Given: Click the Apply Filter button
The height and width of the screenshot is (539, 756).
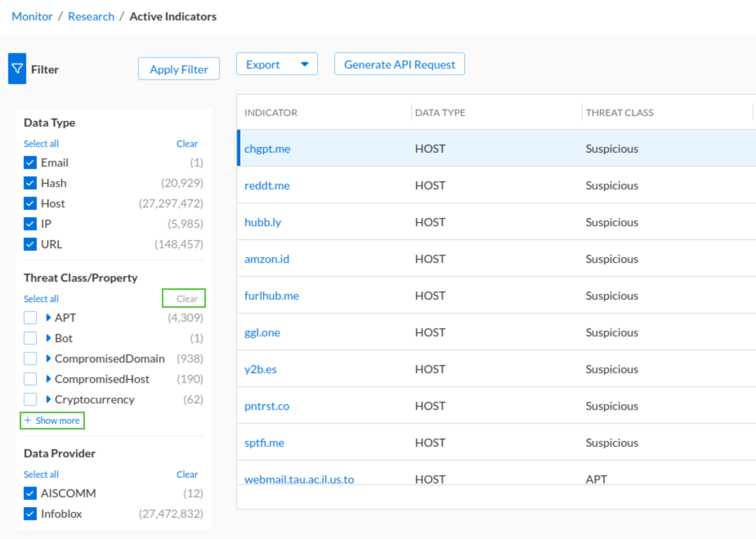Looking at the screenshot, I should (179, 69).
